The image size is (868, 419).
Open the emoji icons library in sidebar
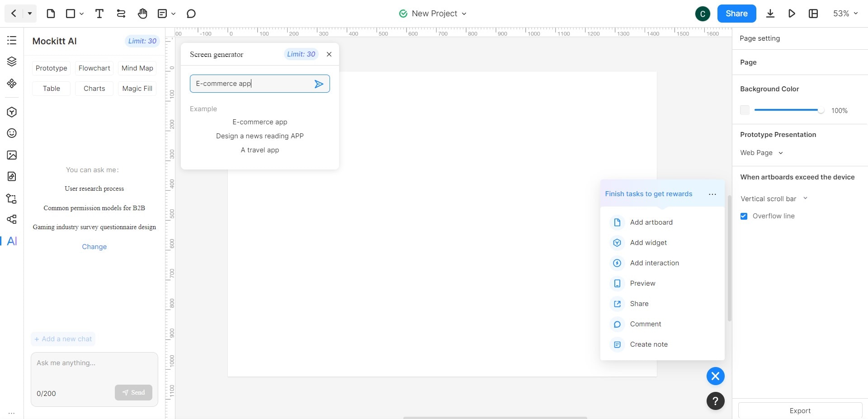[x=12, y=133]
